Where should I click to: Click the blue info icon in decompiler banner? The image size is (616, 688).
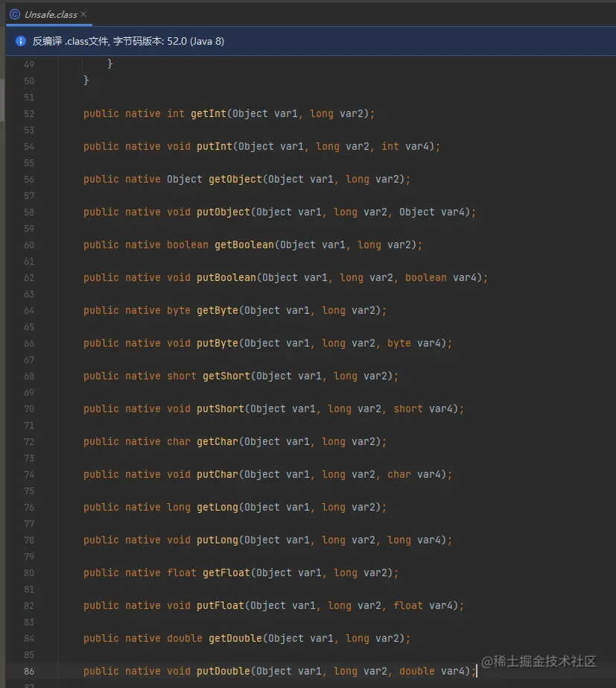[21, 41]
